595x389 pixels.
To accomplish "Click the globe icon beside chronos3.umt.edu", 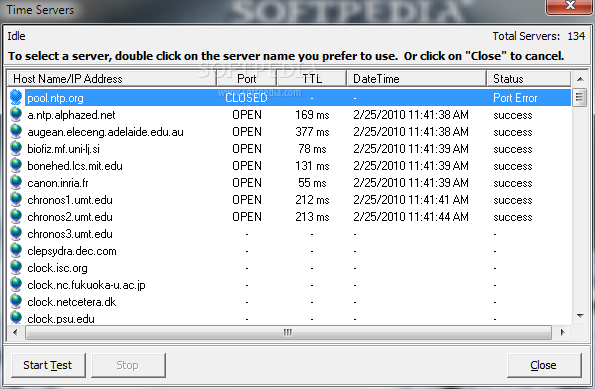I will (16, 233).
